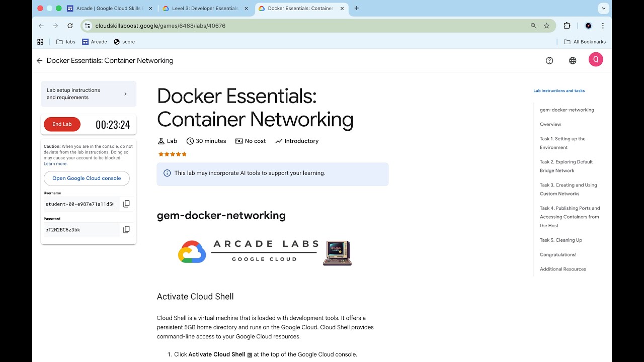Go to Task 3 Creating and Using Custom Networks
The height and width of the screenshot is (362, 644).
point(568,189)
